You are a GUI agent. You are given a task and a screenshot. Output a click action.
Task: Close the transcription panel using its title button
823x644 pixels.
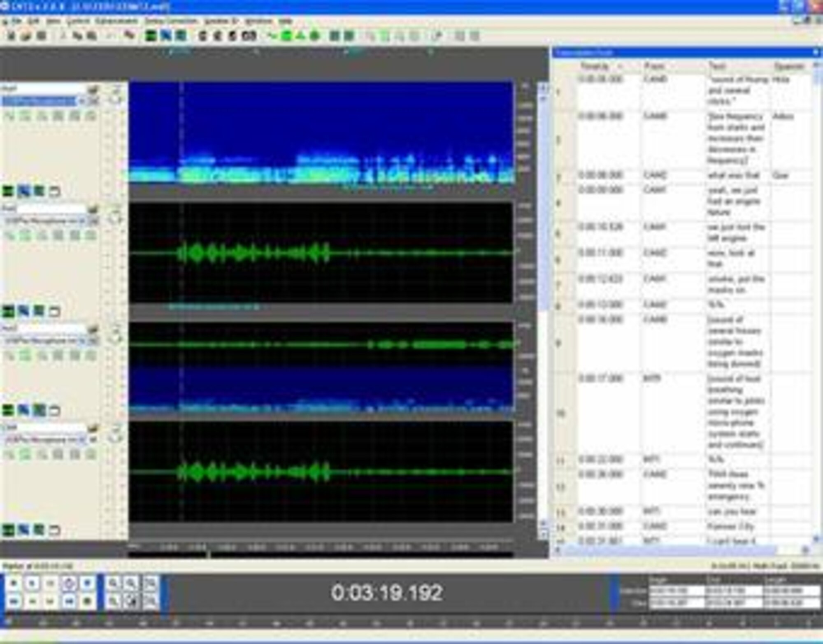[815, 53]
